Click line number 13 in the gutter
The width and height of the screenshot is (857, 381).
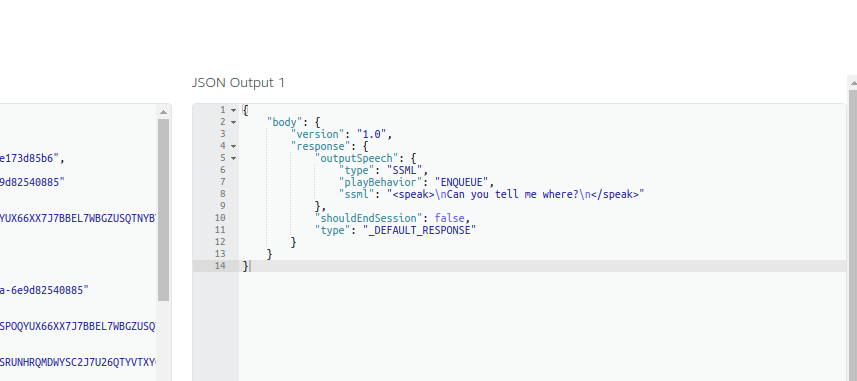point(220,254)
